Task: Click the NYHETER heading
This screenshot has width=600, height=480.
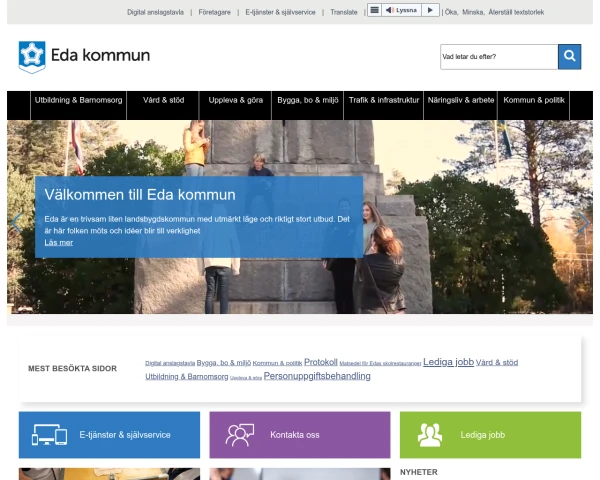Action: (x=419, y=472)
